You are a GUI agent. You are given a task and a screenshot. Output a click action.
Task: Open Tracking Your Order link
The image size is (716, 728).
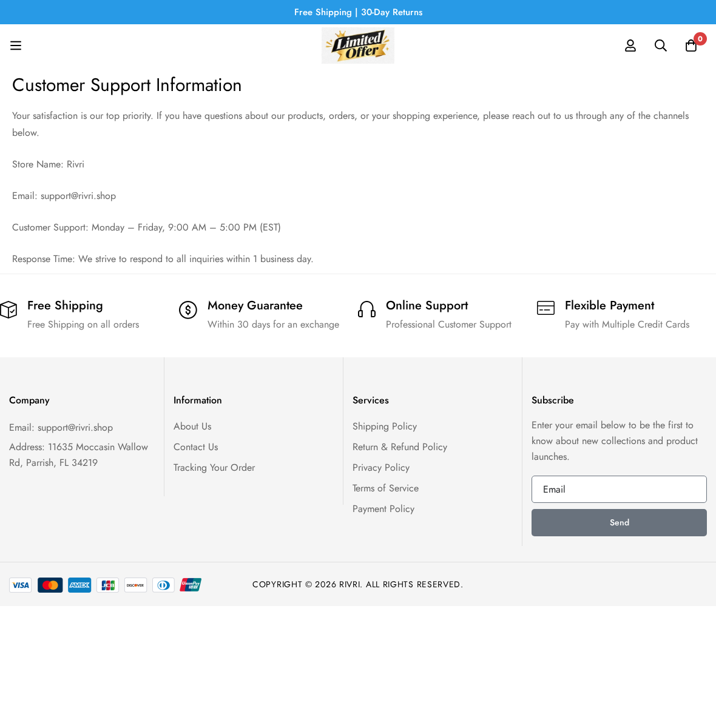pyautogui.click(x=214, y=468)
